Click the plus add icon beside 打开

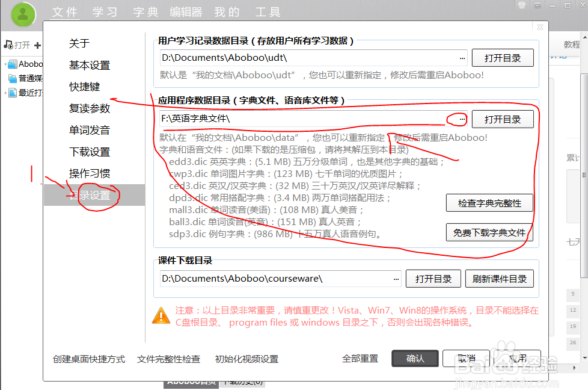pos(37,45)
